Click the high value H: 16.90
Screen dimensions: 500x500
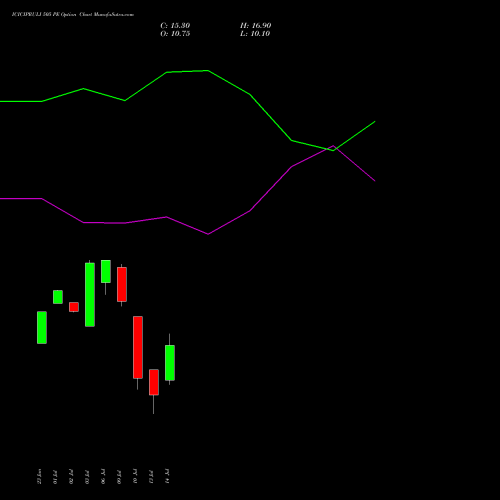coord(256,26)
